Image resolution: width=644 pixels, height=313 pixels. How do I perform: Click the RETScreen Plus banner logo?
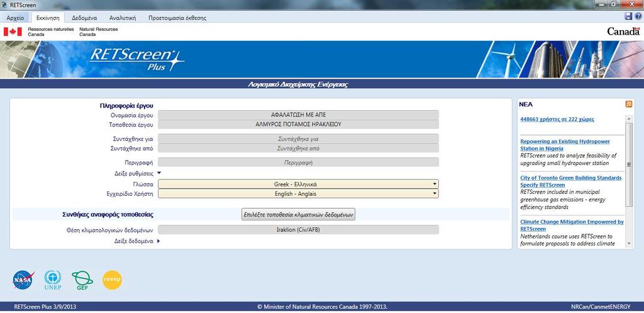click(x=136, y=60)
